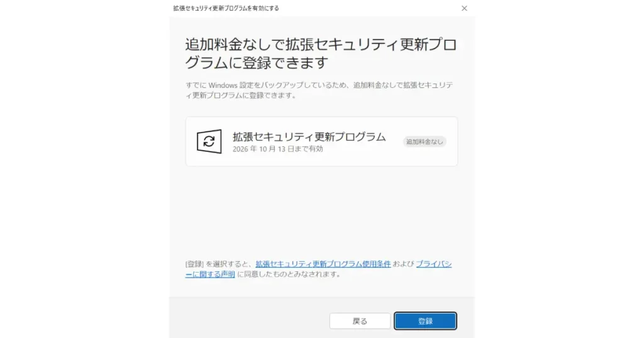Click the 追加料金なし badge
This screenshot has height=338, width=644.
[425, 141]
